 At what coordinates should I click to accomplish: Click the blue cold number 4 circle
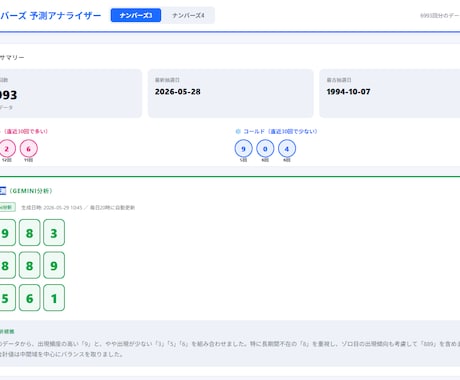pos(287,149)
